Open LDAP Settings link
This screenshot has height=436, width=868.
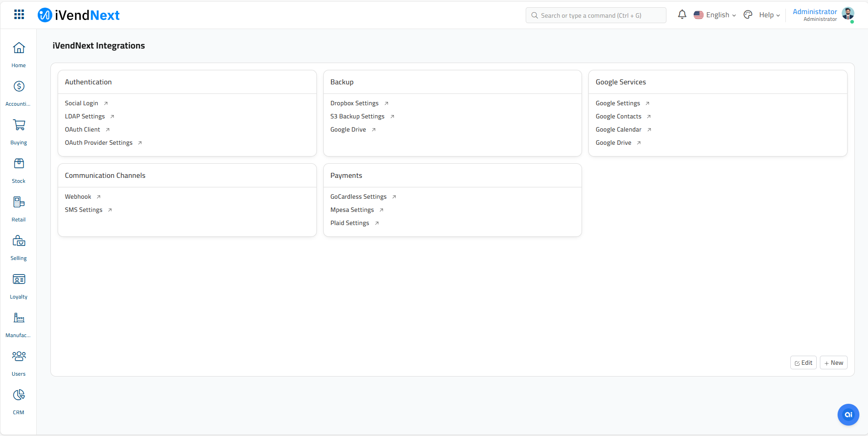[x=85, y=117]
